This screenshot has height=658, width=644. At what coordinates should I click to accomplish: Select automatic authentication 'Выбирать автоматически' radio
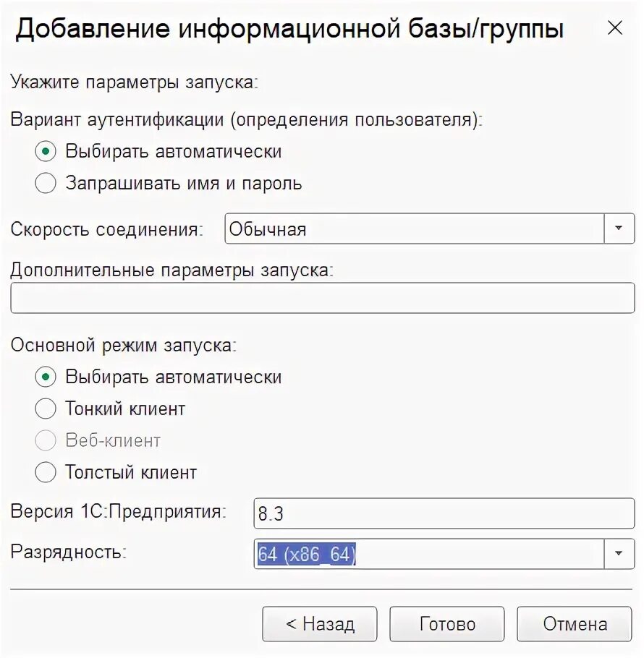click(x=46, y=152)
